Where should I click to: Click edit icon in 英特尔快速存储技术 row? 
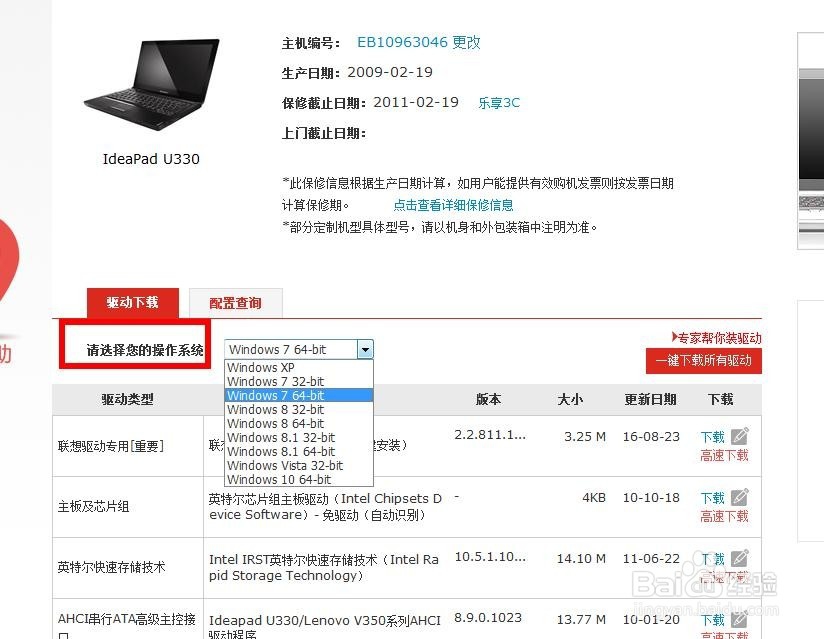740,558
